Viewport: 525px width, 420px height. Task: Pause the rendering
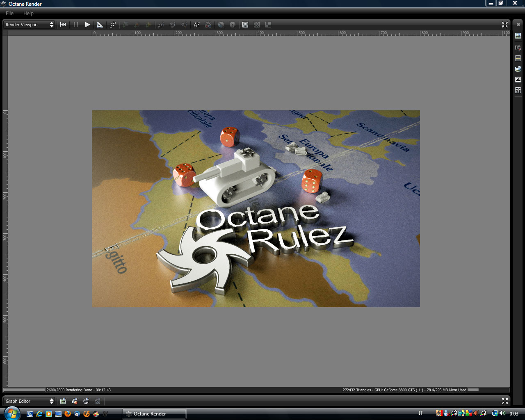pyautogui.click(x=76, y=25)
